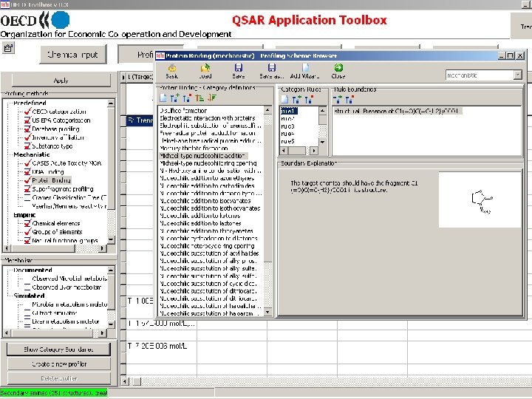Screen dimensions: 532x399
Task: Toggle OASIS Acute Toxicity MOA checkbox
Action: (27, 163)
